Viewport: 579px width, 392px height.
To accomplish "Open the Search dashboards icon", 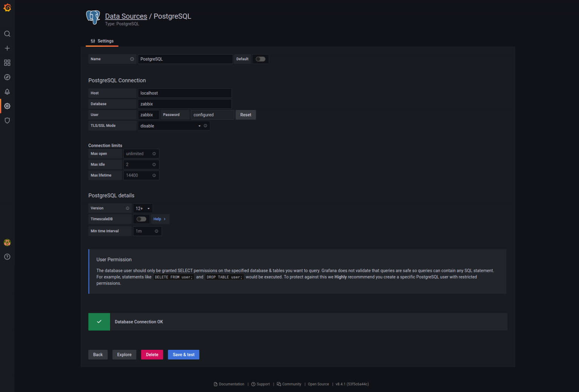I will (x=7, y=34).
